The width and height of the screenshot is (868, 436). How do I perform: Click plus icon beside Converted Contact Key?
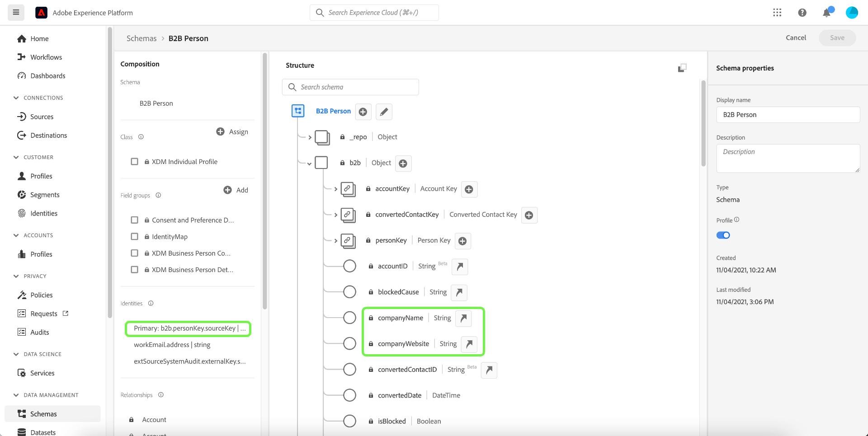coord(529,215)
